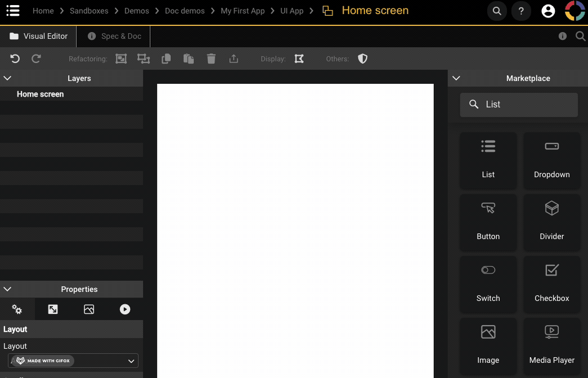
Task: Select the Visual Editor tab
Action: coord(38,36)
